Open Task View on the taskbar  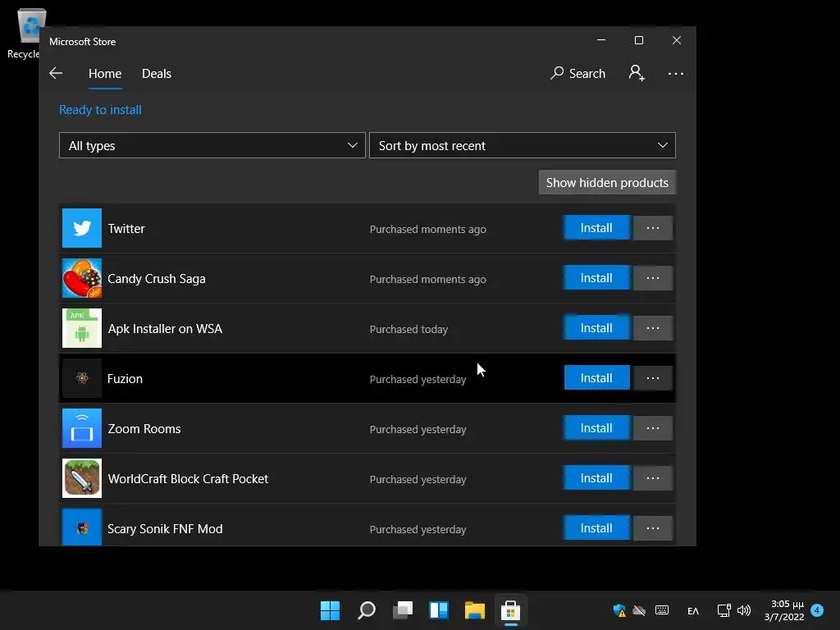[x=403, y=610]
